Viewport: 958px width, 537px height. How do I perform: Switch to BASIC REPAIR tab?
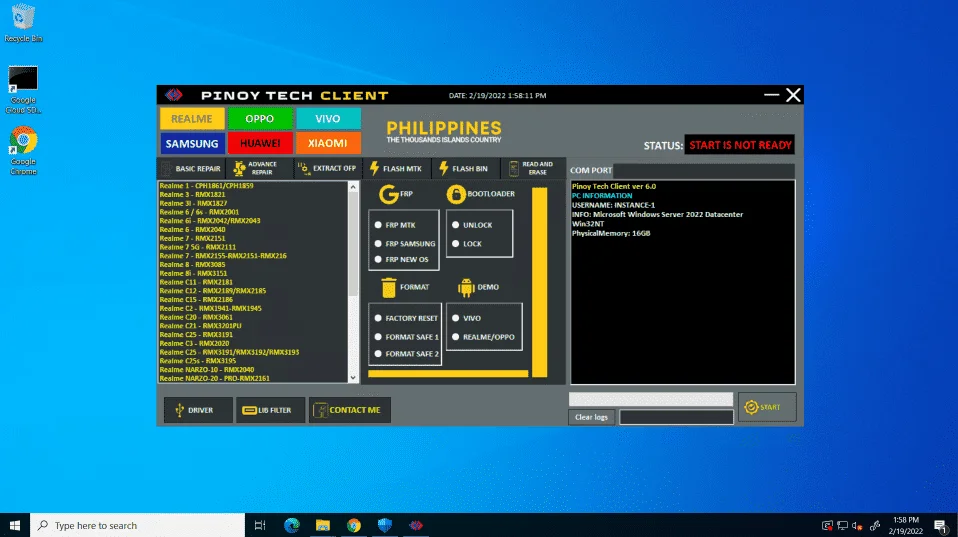tap(191, 169)
